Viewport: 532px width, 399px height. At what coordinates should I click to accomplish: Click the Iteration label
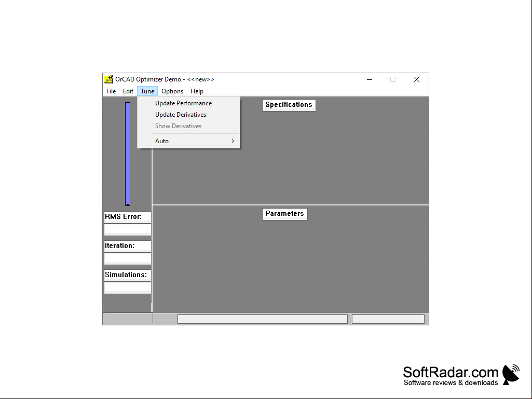click(127, 245)
